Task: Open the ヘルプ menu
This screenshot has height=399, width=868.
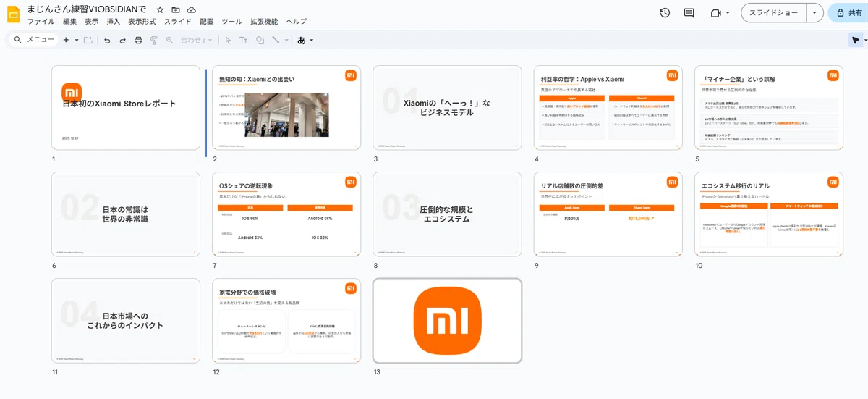Action: click(297, 22)
